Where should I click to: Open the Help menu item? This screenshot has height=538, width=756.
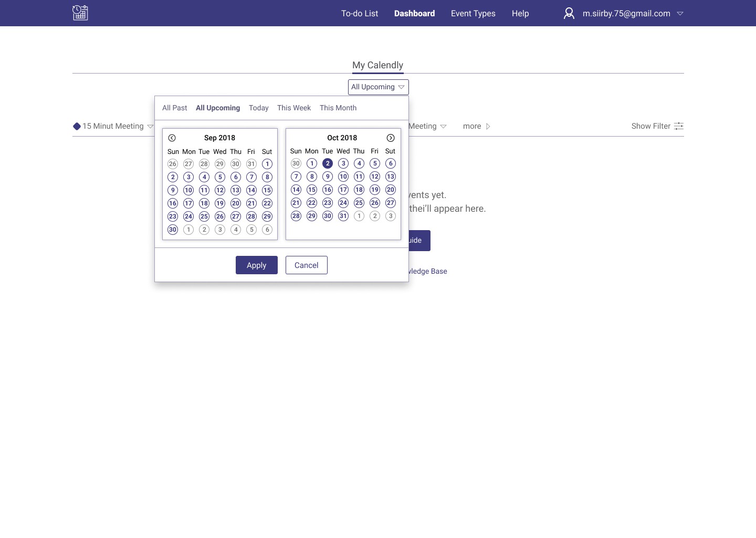(x=520, y=14)
